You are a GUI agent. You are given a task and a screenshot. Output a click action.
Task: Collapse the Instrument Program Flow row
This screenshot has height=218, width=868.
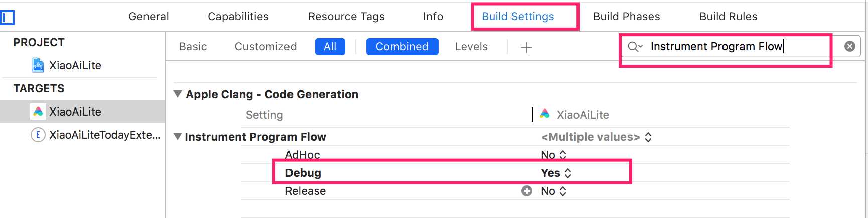point(178,136)
